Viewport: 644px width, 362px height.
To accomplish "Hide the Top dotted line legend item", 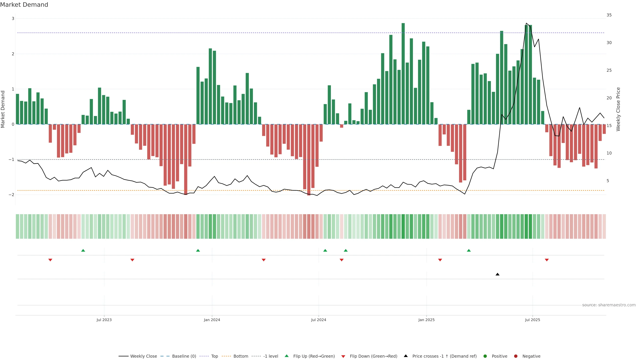I will (x=214, y=356).
